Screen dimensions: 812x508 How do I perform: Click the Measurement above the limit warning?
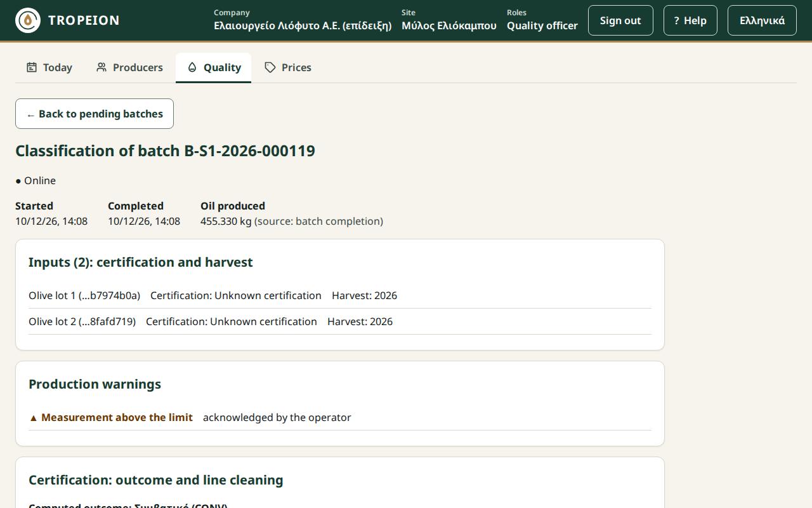(111, 417)
